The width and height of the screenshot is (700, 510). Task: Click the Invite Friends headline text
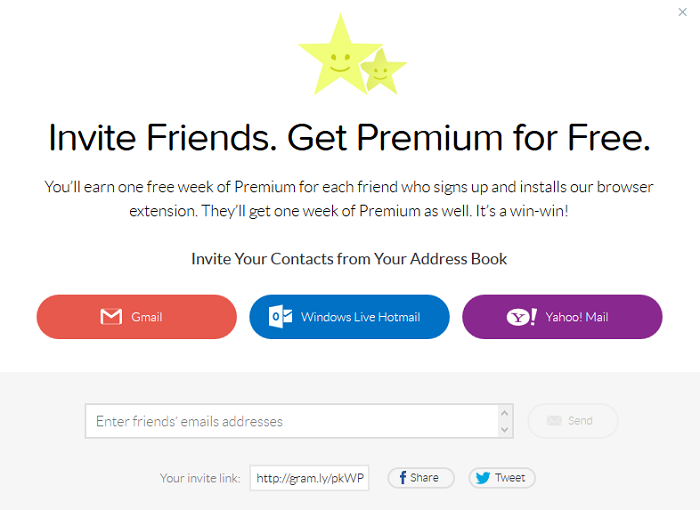pos(349,137)
